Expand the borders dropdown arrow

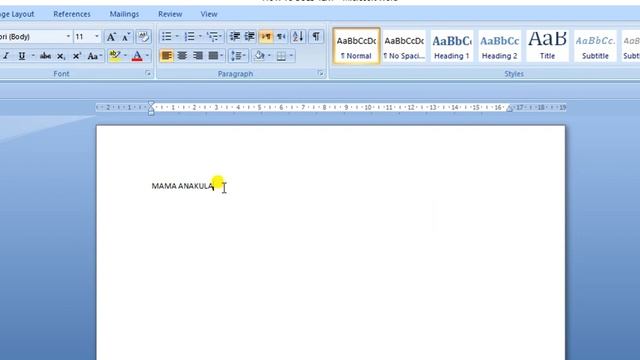point(291,56)
